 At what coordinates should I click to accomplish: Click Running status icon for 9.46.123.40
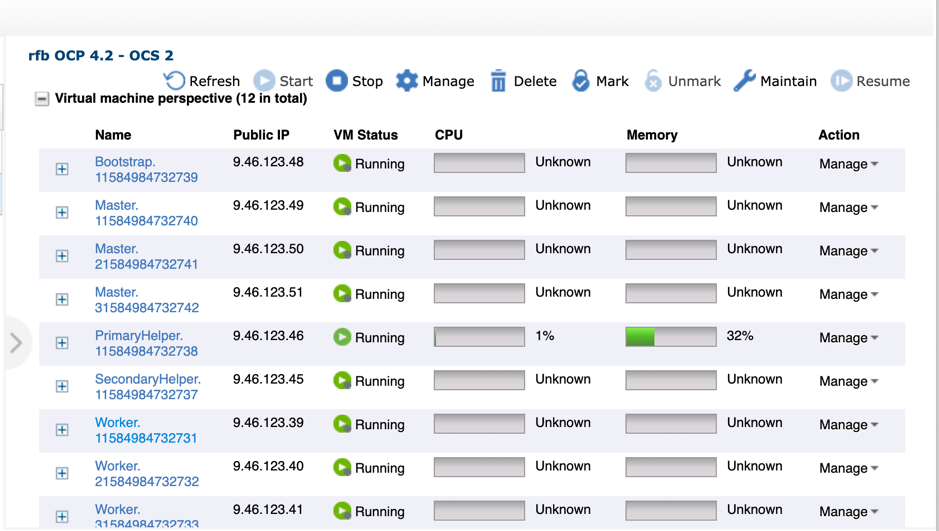coord(342,468)
